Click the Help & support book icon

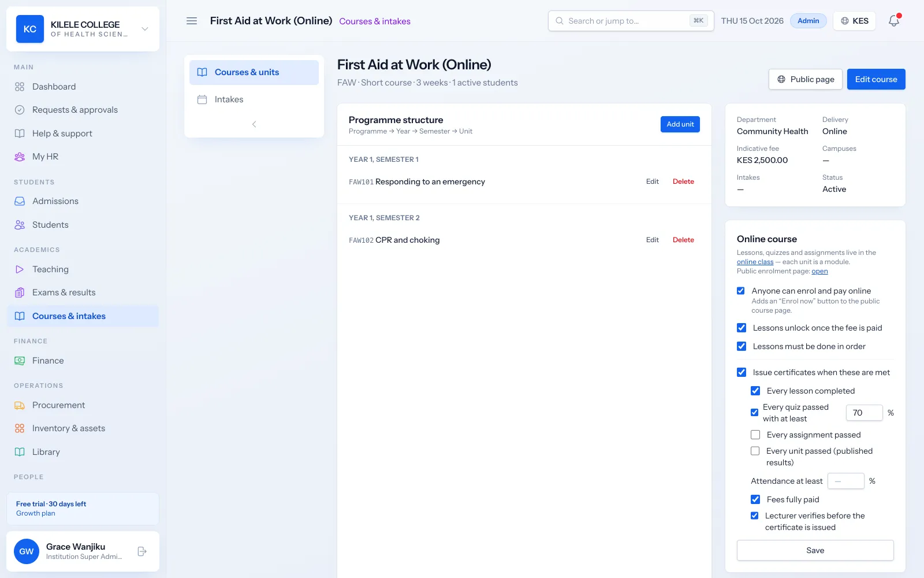[20, 134]
